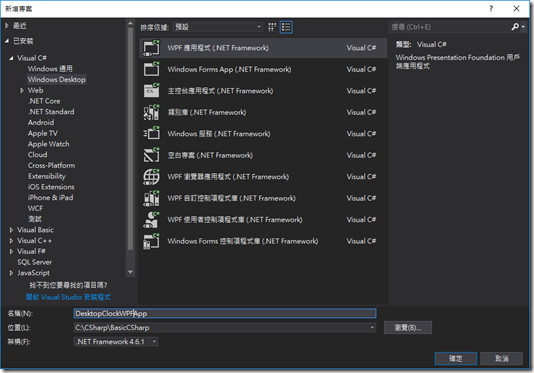This screenshot has width=534, height=373.
Task: Select the .NET Core category
Action: pyautogui.click(x=44, y=101)
